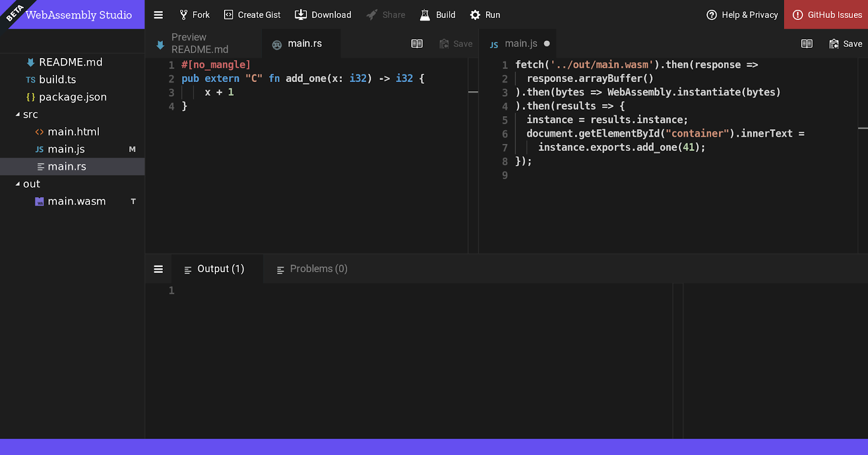This screenshot has height=455, width=868.
Task: Click the hamburger menu icon in top toolbar
Action: click(x=158, y=15)
